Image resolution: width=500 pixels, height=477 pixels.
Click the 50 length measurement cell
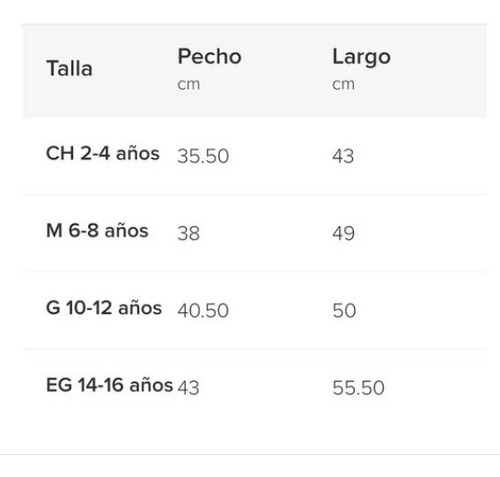[x=344, y=310]
